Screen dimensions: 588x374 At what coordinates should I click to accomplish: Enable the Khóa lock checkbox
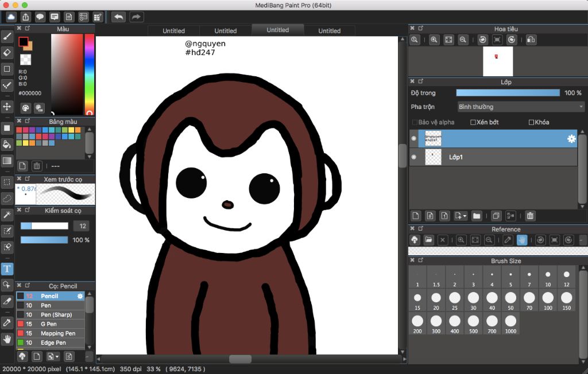coord(531,122)
